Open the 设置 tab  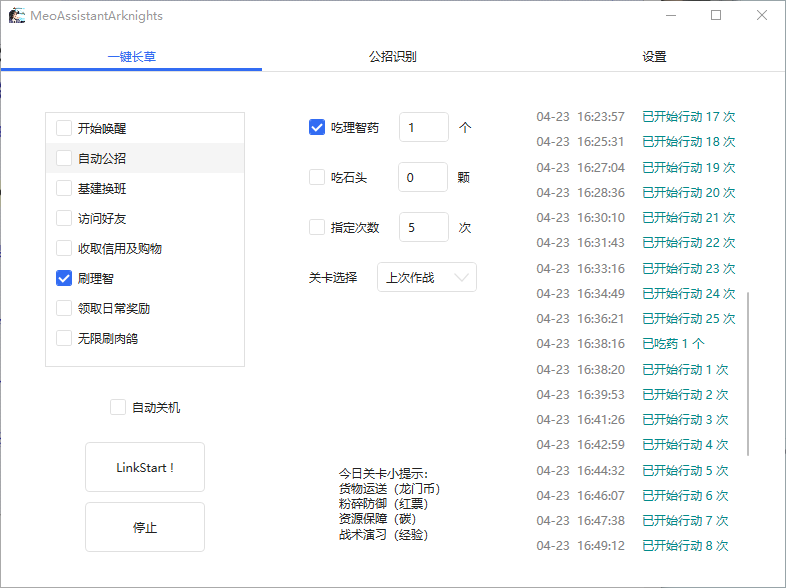pyautogui.click(x=654, y=57)
